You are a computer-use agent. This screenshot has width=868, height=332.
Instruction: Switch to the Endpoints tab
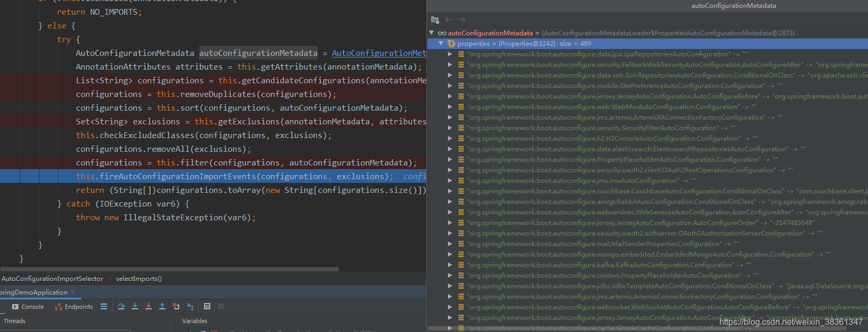73,307
